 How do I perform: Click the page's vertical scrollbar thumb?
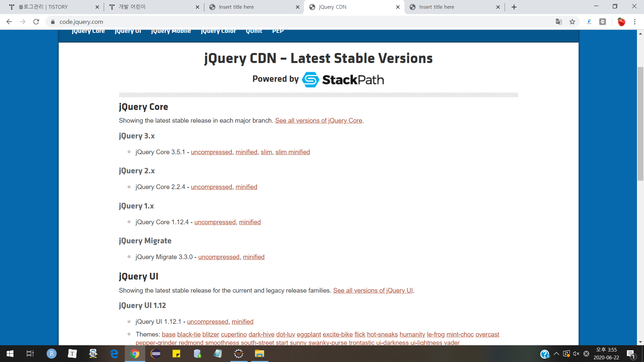click(x=640, y=124)
